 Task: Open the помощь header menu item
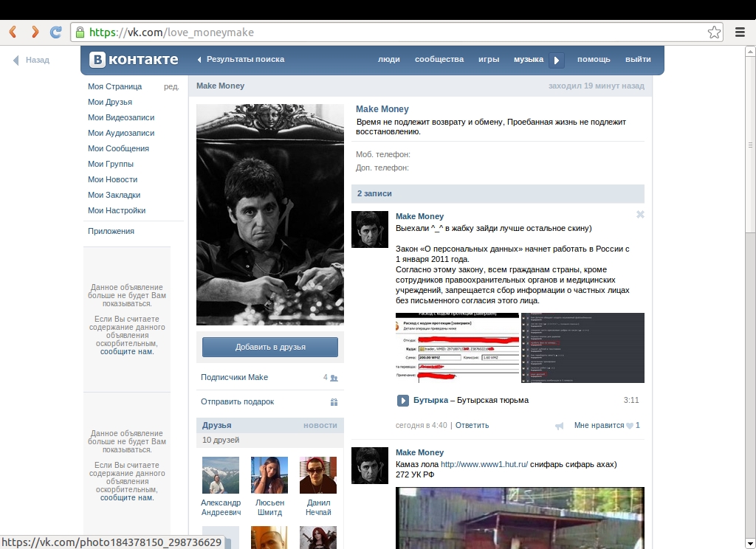tap(594, 59)
